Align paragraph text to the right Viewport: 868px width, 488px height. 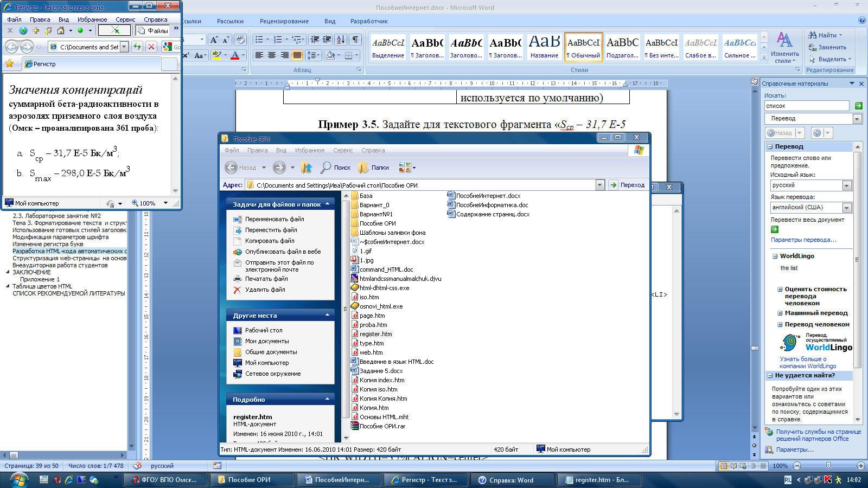click(285, 55)
